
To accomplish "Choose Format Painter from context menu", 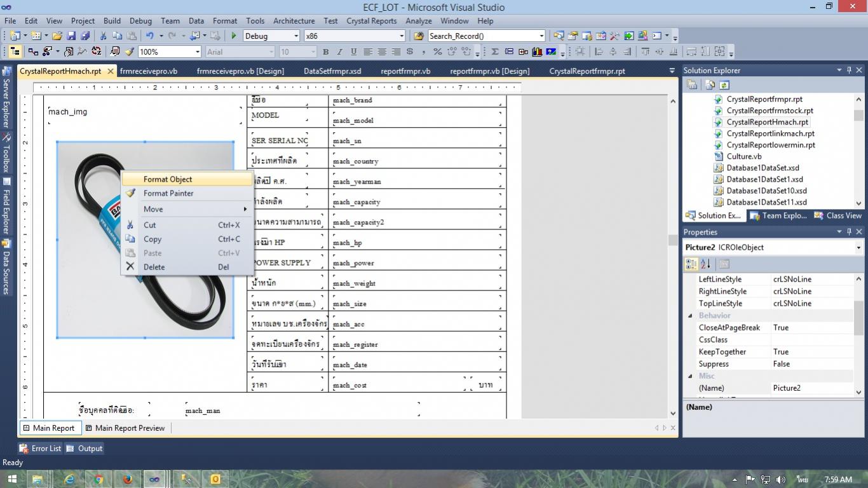I will (187, 193).
